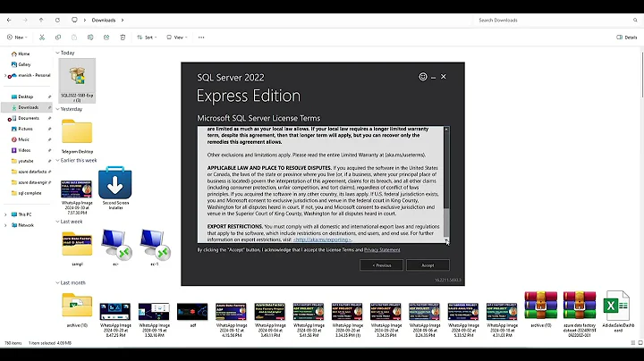
Task: Go back in File Explorer
Action: point(9,20)
